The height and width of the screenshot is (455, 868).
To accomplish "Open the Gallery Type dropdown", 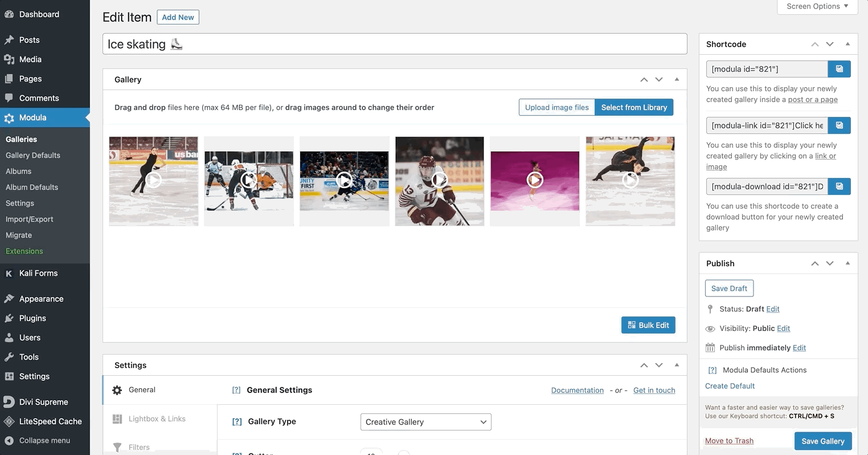I will pos(425,421).
